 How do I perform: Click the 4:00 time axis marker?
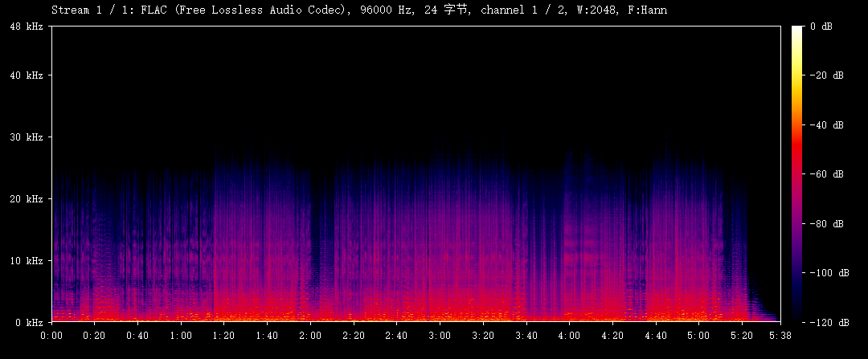point(569,335)
